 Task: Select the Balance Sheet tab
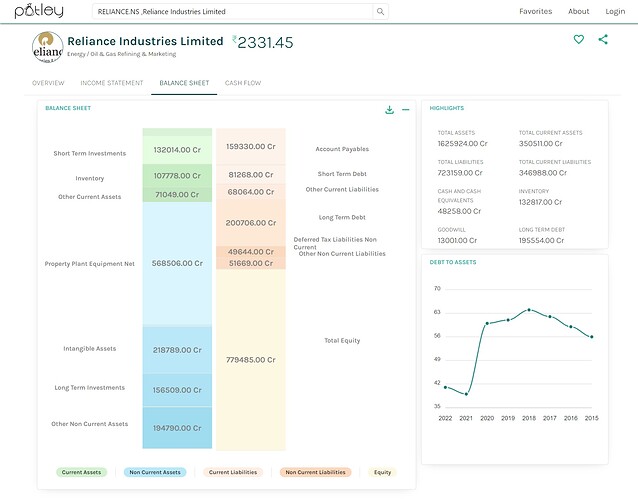[x=184, y=83]
